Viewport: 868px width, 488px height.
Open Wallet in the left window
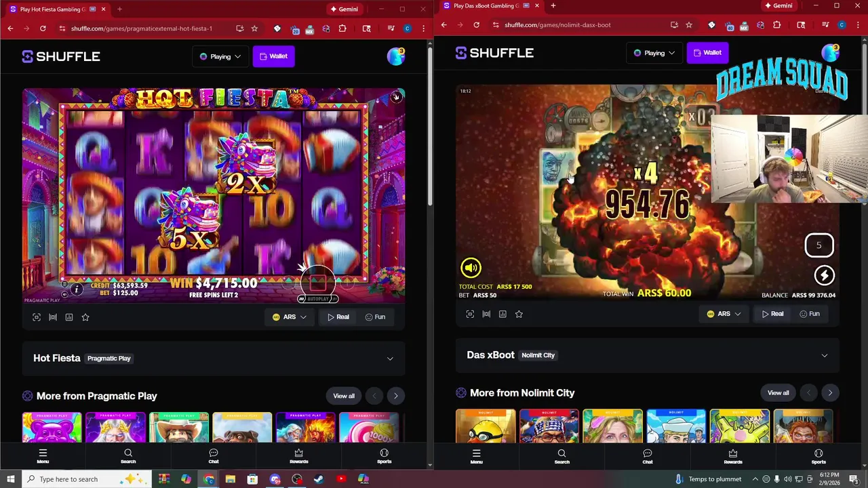[273, 56]
